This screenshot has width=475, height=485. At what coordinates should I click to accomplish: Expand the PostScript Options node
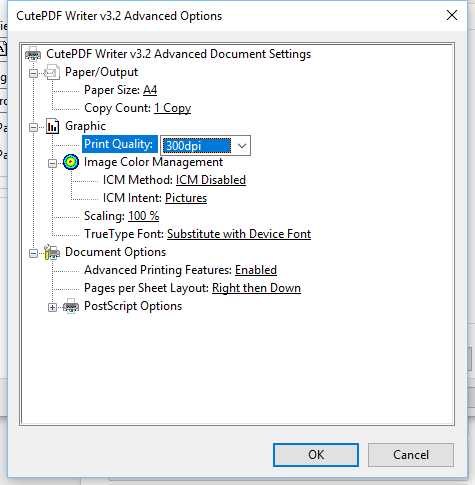tap(52, 307)
